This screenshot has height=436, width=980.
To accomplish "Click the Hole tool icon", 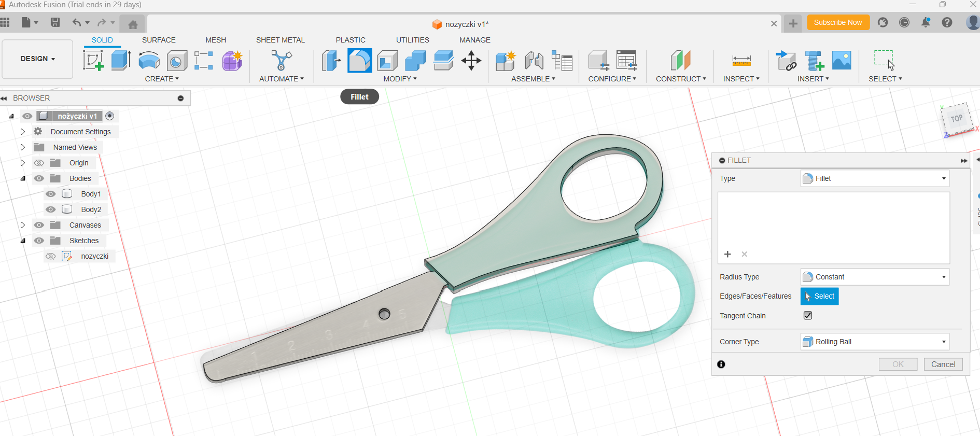I will tap(177, 61).
